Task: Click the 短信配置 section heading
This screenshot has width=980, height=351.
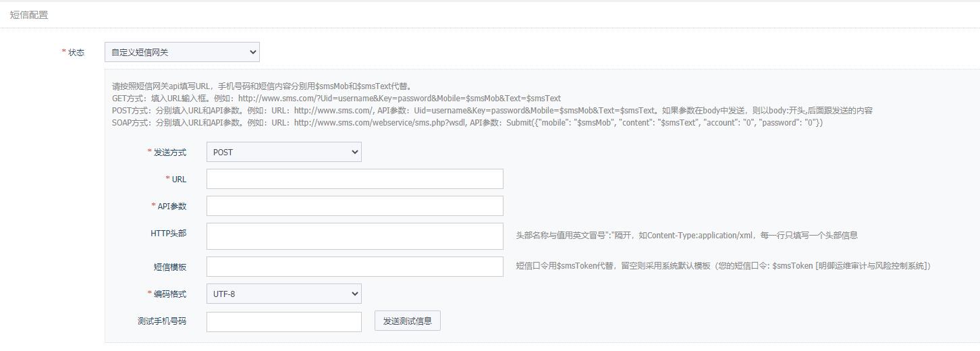Action: [x=29, y=15]
